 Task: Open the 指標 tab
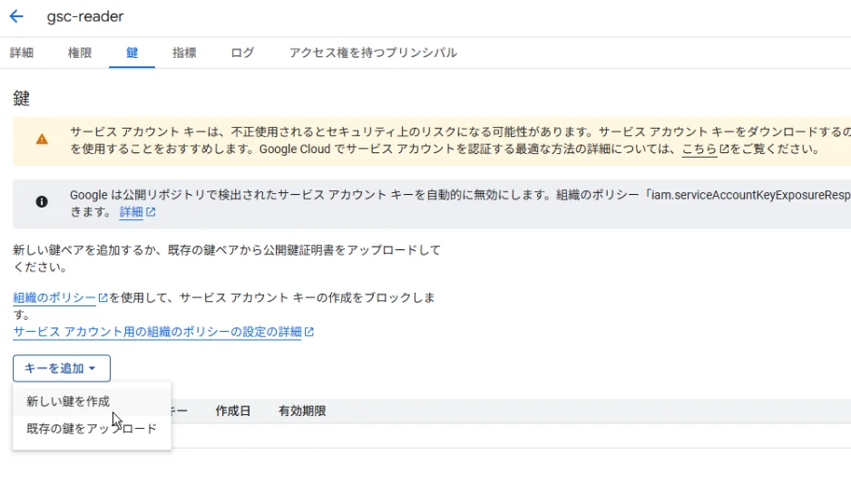(x=184, y=53)
